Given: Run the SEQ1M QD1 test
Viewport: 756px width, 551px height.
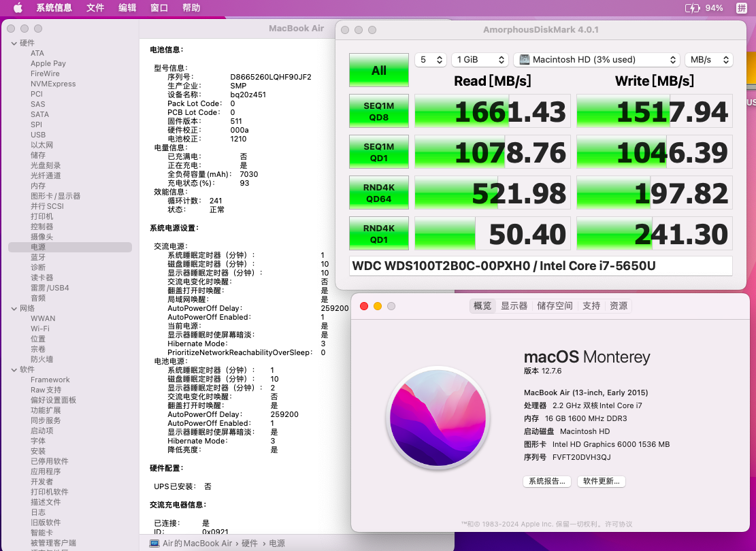Looking at the screenshot, I should (379, 152).
